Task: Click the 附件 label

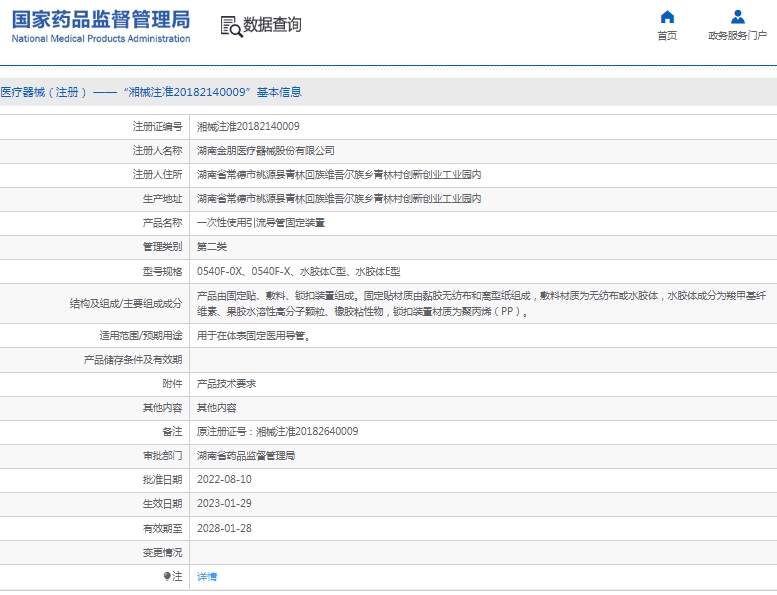Action: point(172,384)
